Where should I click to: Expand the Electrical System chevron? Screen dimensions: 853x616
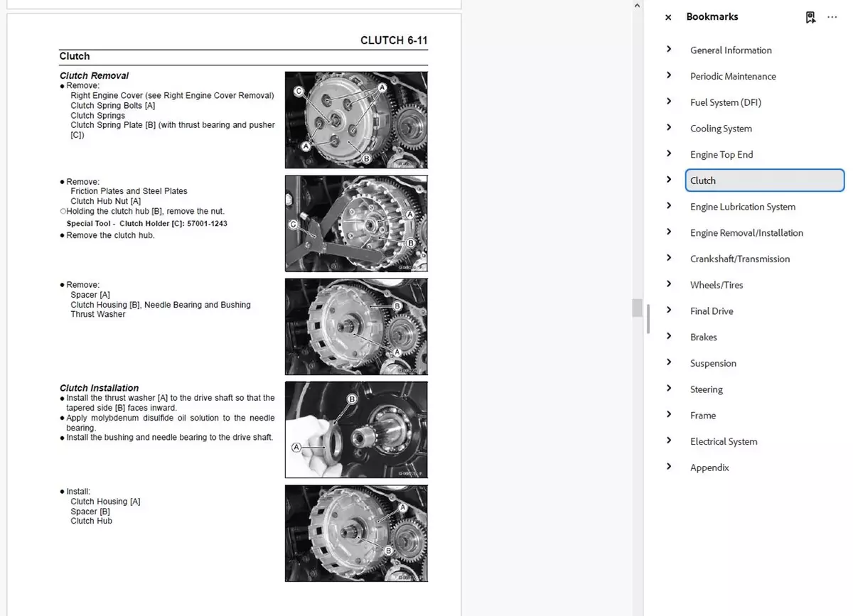pos(669,441)
